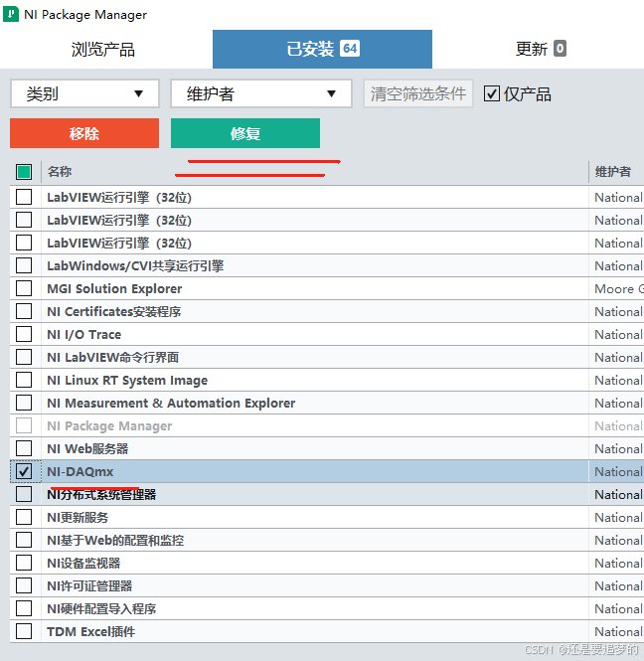Click the NI更新服务 name text
The image size is (644, 661).
click(x=78, y=517)
